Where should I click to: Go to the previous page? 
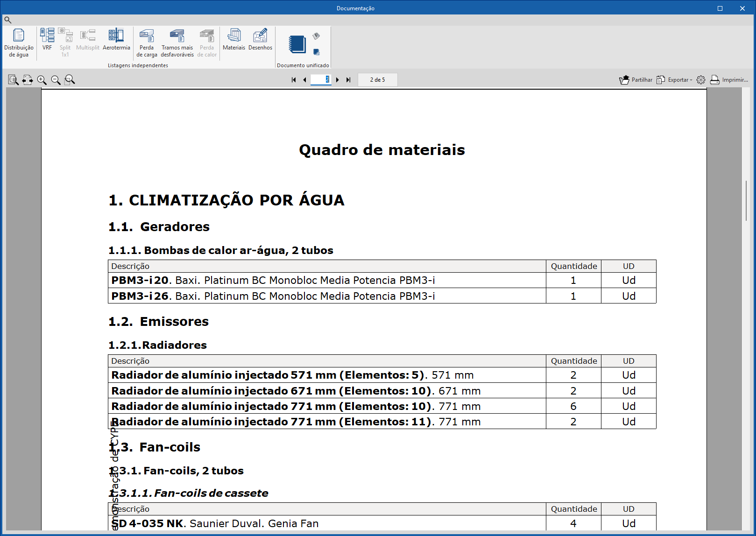[304, 80]
